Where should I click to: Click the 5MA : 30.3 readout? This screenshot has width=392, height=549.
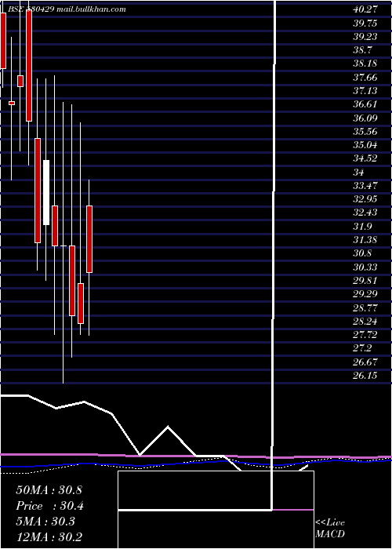pyautogui.click(x=45, y=522)
